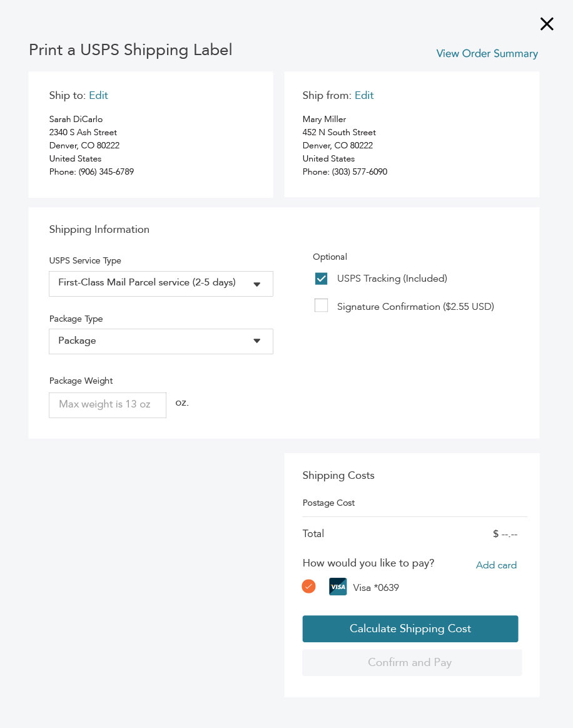Image resolution: width=573 pixels, height=728 pixels.
Task: Click the USPS Service Type dropdown arrow
Action: click(x=256, y=284)
